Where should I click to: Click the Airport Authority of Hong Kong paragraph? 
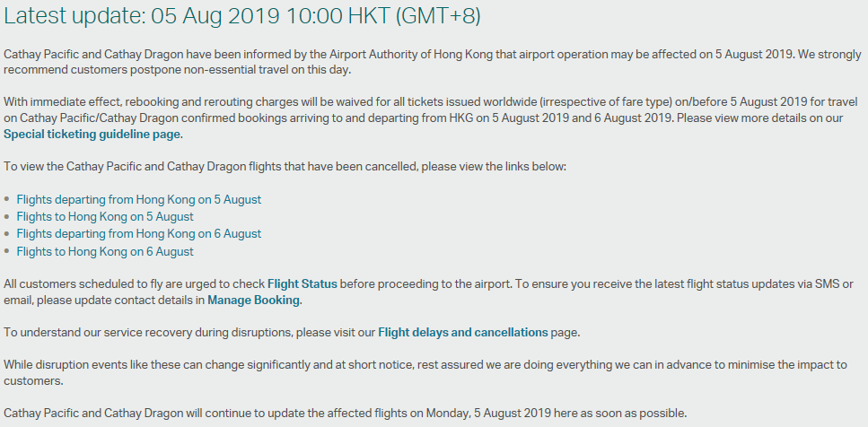coord(433,62)
